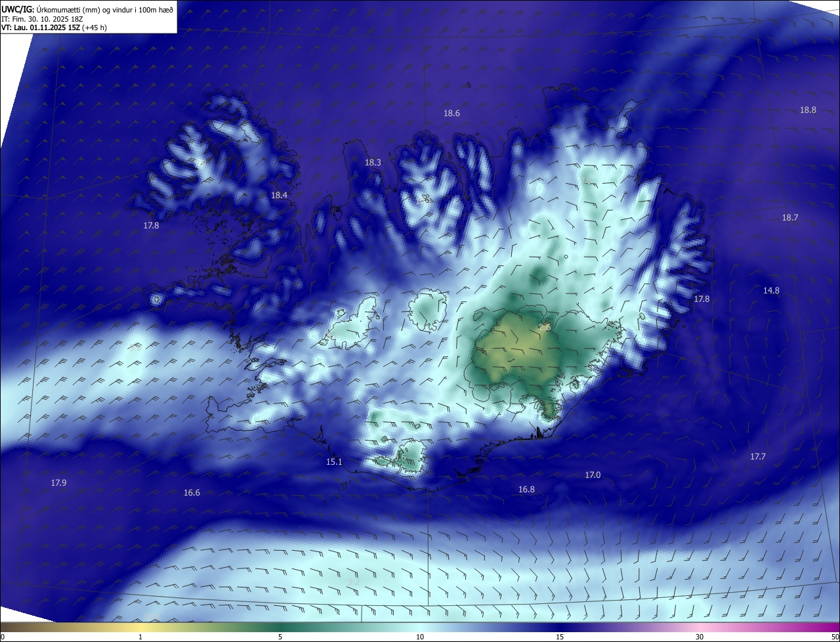Click the initial time line "IT: Fim. 30. 10. 2025 18Z"
The height and width of the screenshot is (642, 840).
pyautogui.click(x=42, y=18)
